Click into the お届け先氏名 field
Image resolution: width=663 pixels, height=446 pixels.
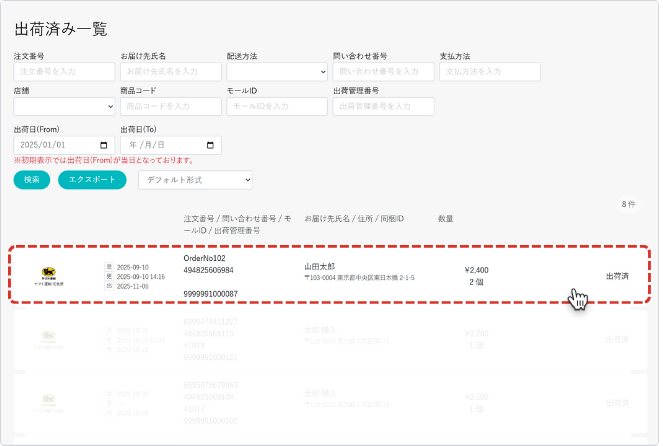point(170,72)
